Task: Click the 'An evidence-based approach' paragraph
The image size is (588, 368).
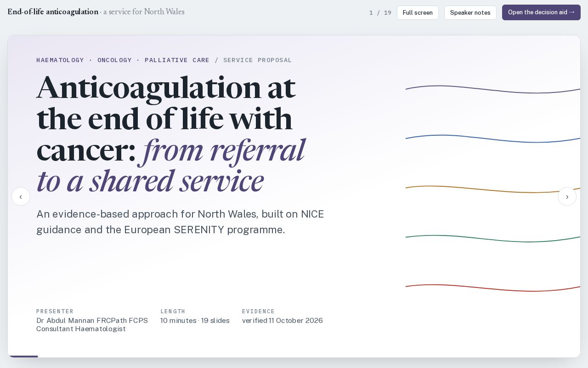Action: tap(180, 222)
